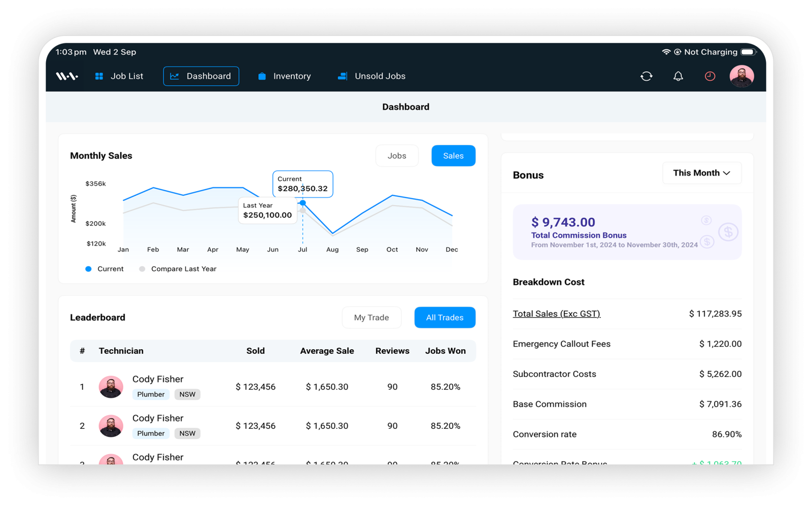Open the Dashboard tab

coord(201,76)
